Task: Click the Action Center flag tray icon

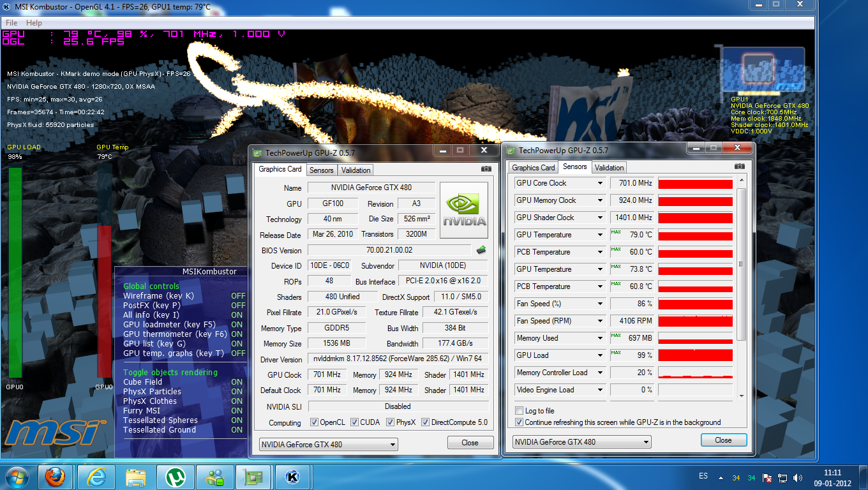Action: pyautogui.click(x=768, y=477)
